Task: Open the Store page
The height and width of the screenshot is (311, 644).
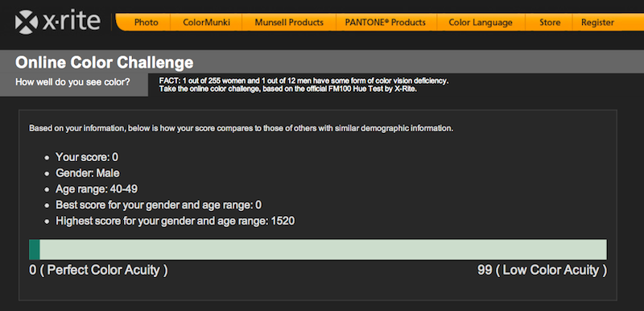Action: 550,23
